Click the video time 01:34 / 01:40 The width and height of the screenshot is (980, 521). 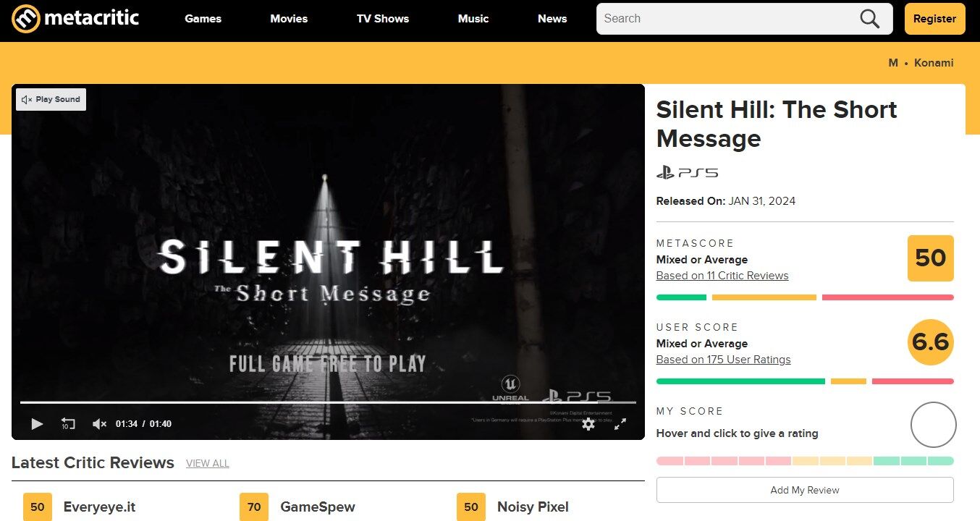click(143, 424)
